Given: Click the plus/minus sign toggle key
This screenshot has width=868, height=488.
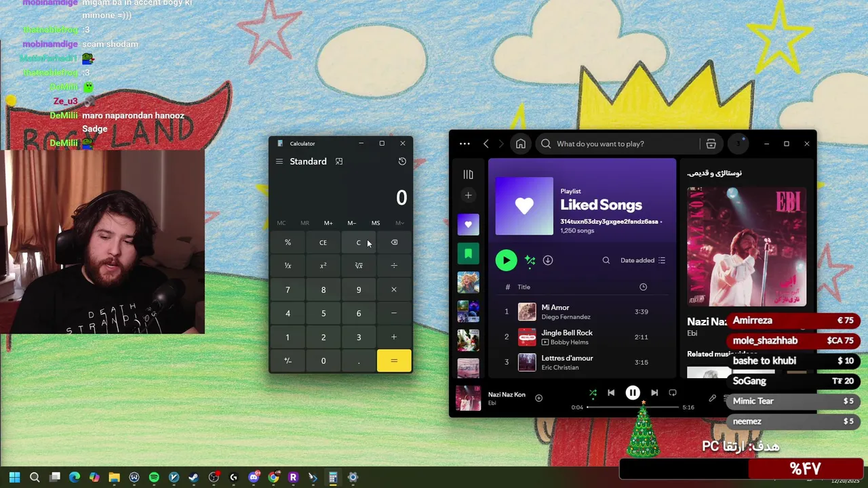Looking at the screenshot, I should click(x=288, y=361).
